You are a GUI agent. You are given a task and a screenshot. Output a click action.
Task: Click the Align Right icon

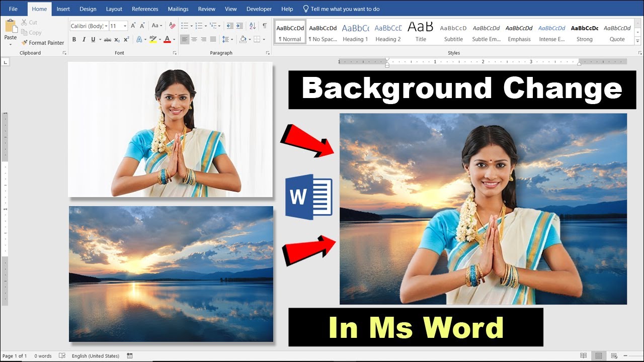pyautogui.click(x=204, y=39)
